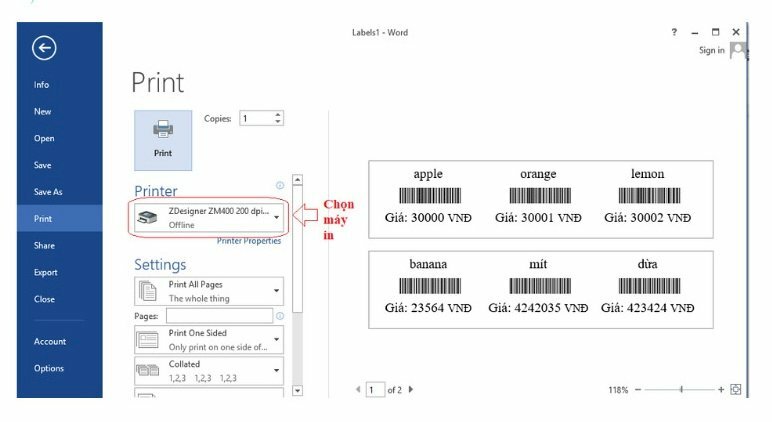
Task: Click the 118% zoom level text
Action: pyautogui.click(x=618, y=390)
